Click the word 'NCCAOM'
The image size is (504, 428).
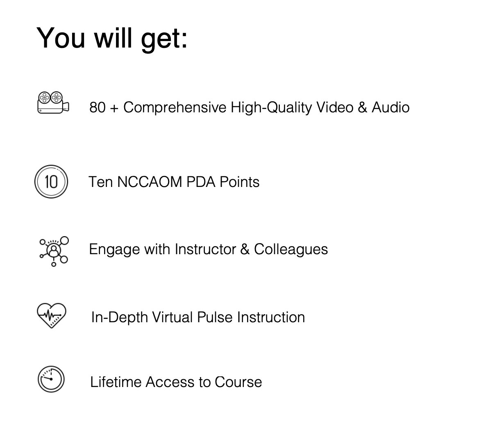[150, 182]
